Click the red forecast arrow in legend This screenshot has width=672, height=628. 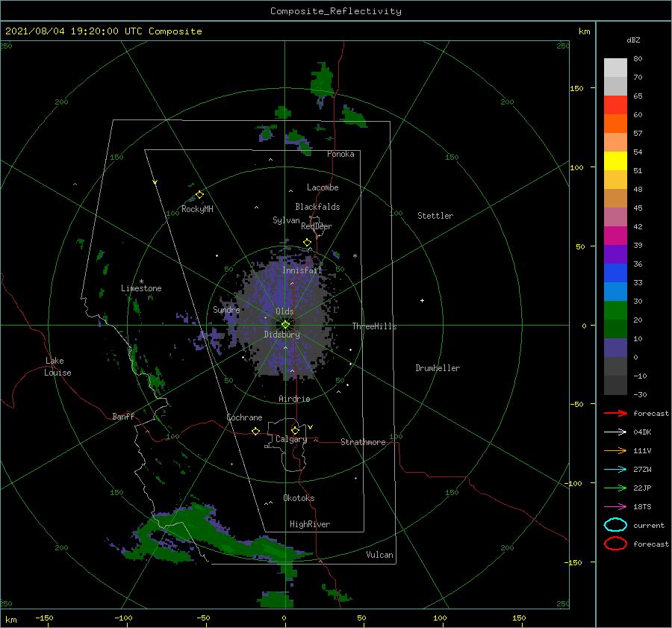point(615,413)
